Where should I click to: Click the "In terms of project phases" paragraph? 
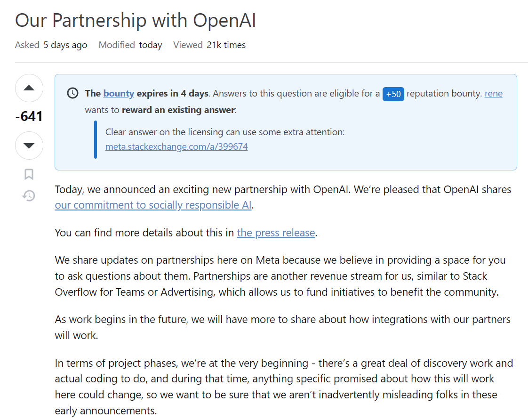click(x=284, y=387)
